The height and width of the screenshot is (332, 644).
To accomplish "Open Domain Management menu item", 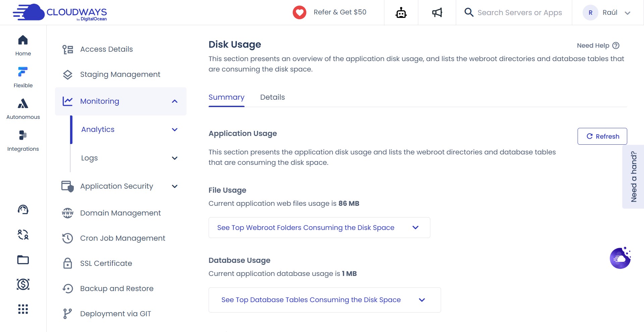I will (120, 213).
